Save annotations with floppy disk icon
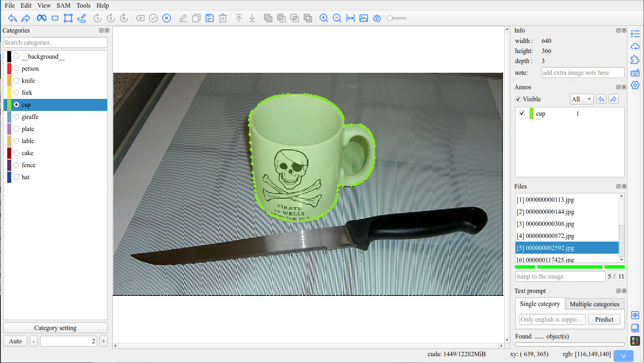Image resolution: width=644 pixels, height=363 pixels. 210,18
